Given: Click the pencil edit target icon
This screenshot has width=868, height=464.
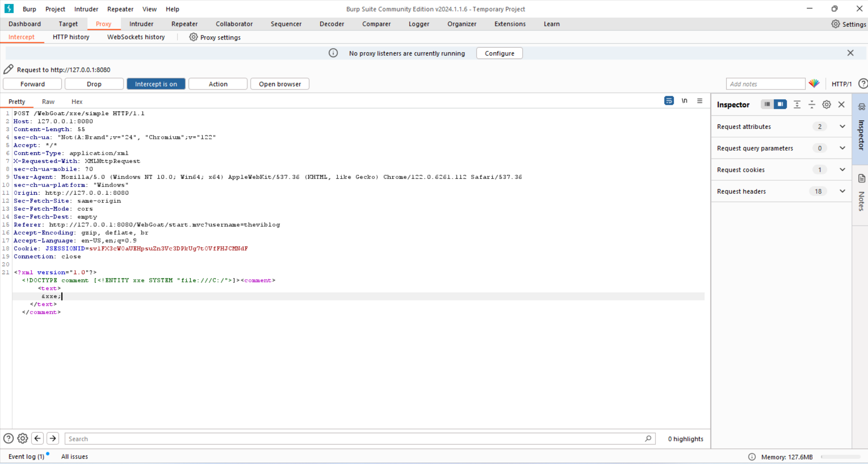Looking at the screenshot, I should [9, 69].
